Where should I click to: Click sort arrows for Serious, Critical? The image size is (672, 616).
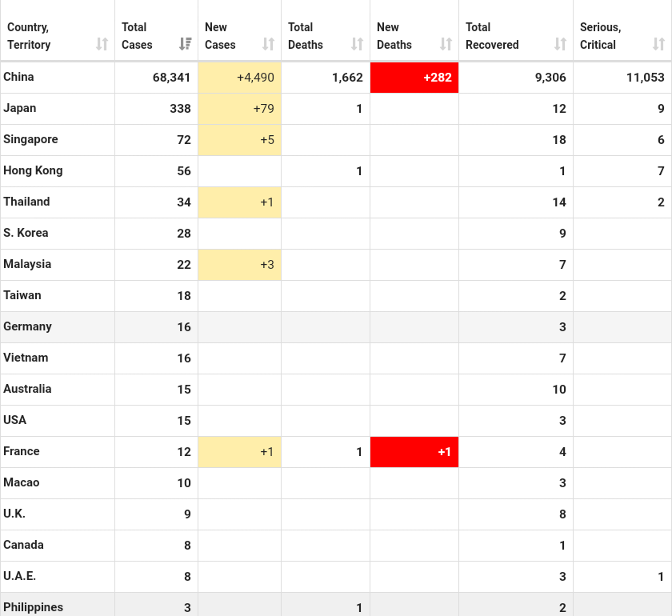click(x=658, y=44)
